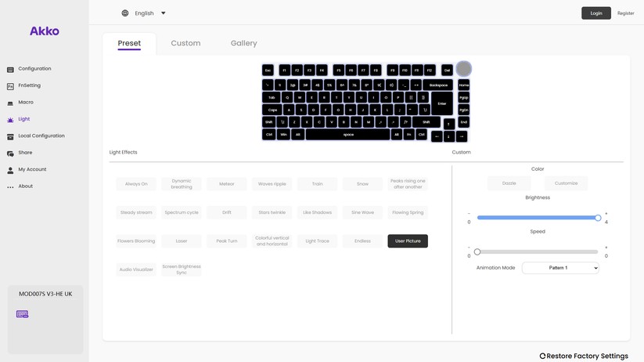The width and height of the screenshot is (644, 362).
Task: Click the Login button
Action: tap(595, 13)
